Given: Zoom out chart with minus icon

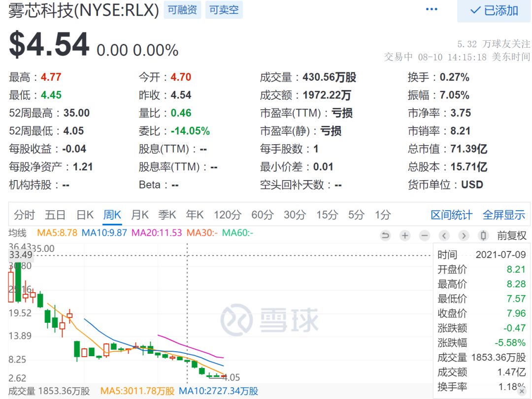Looking at the screenshot, I should [x=425, y=235].
